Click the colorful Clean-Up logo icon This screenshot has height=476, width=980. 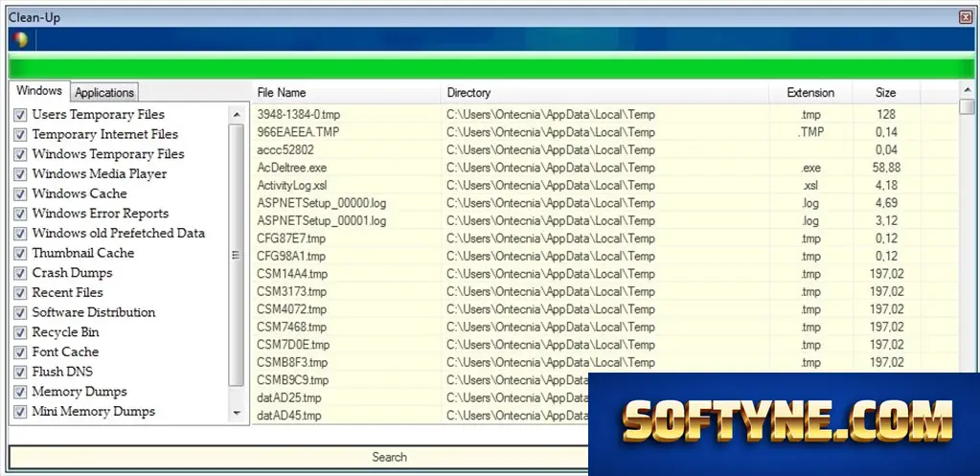pos(21,39)
